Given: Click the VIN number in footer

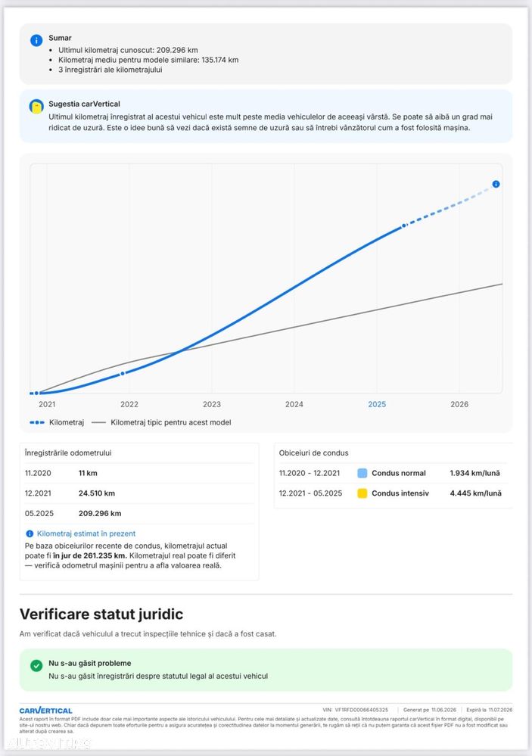Looking at the screenshot, I should click(x=362, y=710).
